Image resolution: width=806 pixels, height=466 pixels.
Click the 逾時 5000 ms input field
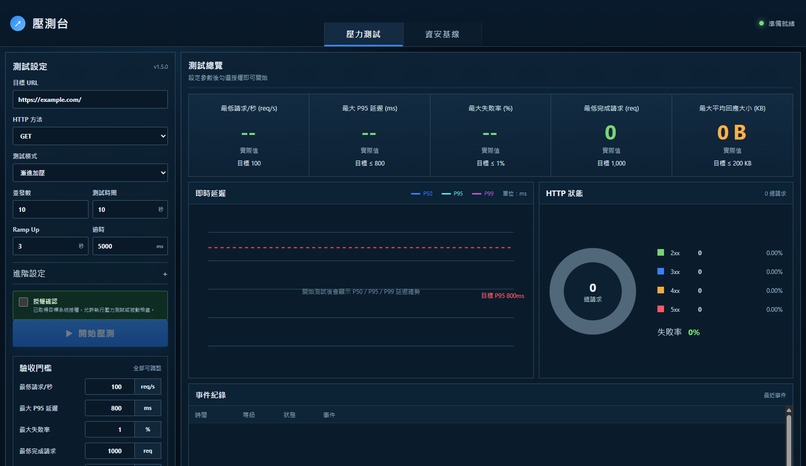click(x=130, y=246)
